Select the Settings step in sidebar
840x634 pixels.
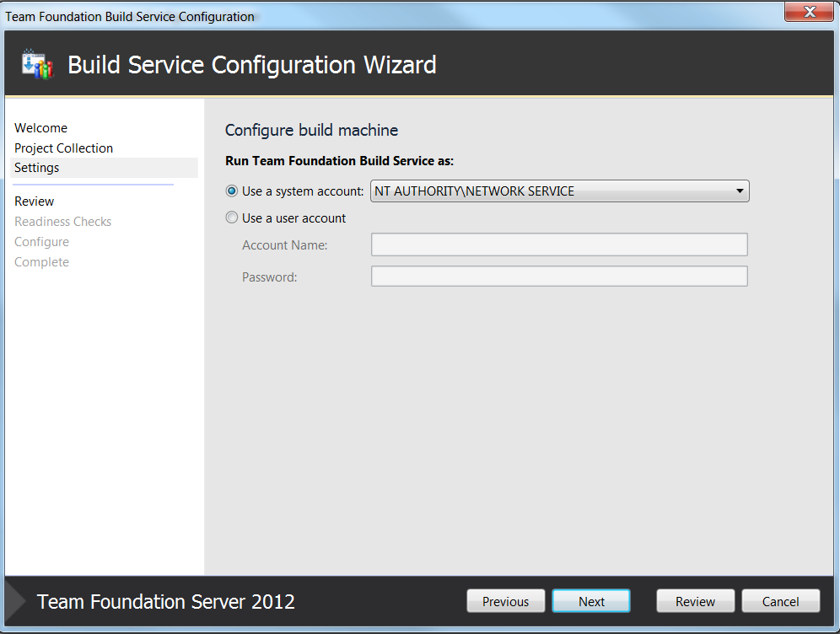tap(104, 168)
